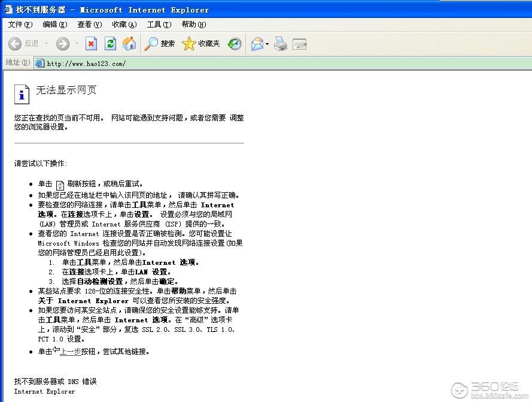This screenshot has width=532, height=402.
Task: Expand the Back button history dropdown arrow
Action: (x=47, y=44)
